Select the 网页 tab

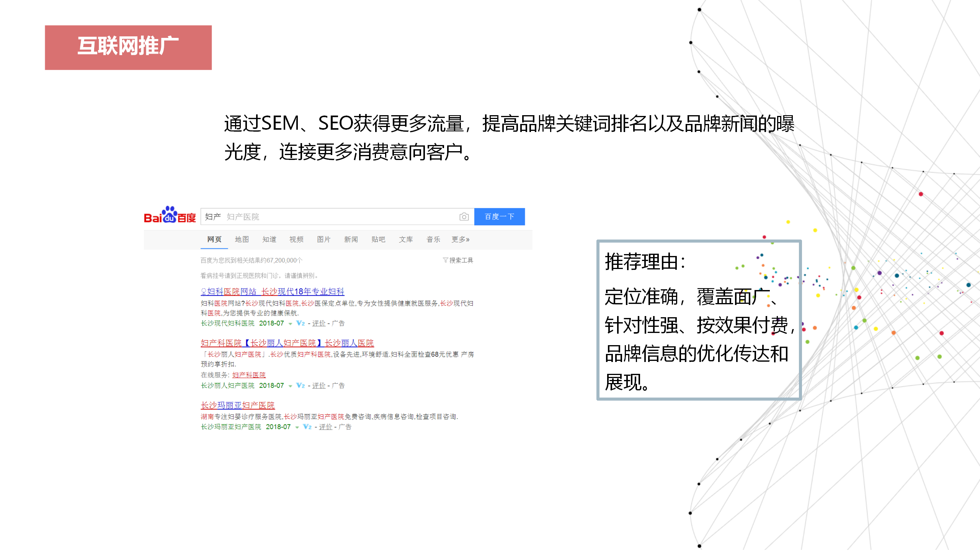click(214, 240)
